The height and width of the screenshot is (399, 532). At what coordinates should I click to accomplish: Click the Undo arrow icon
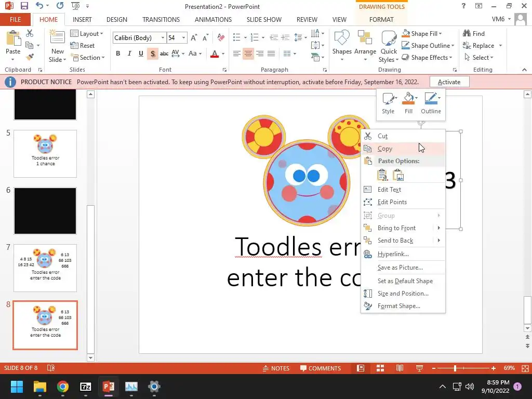(x=39, y=6)
